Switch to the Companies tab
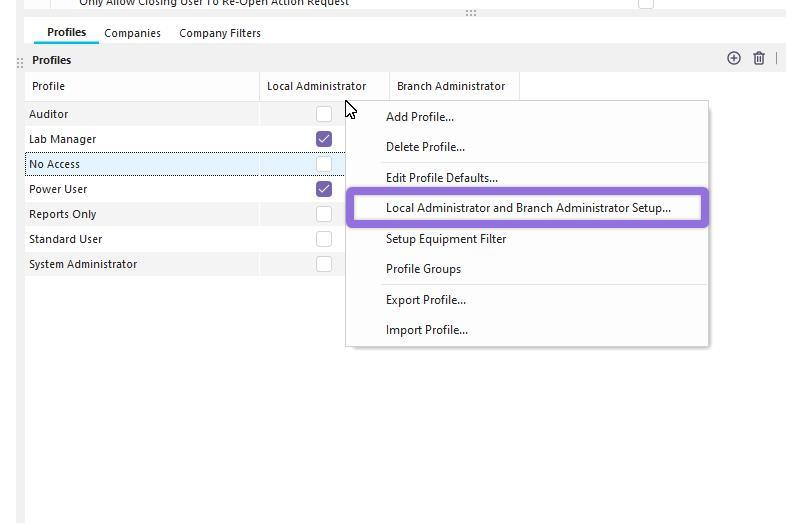The image size is (786, 523). pos(132,33)
